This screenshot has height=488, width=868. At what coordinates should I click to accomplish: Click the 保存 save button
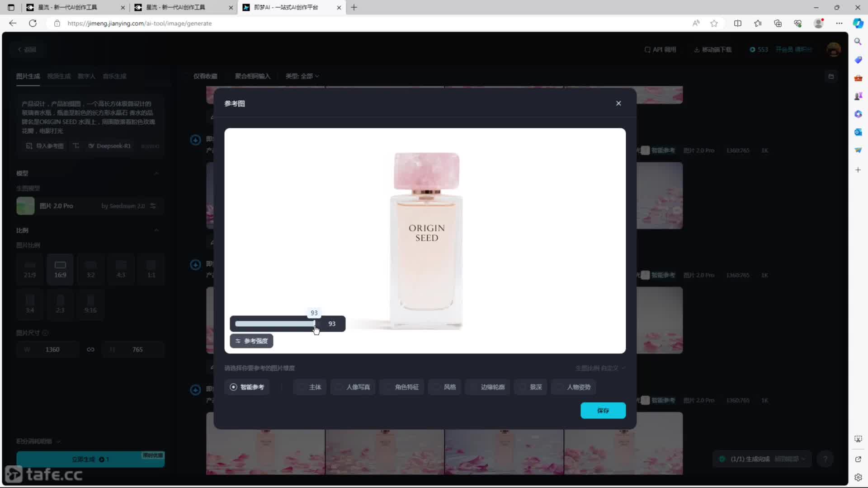[603, 410]
